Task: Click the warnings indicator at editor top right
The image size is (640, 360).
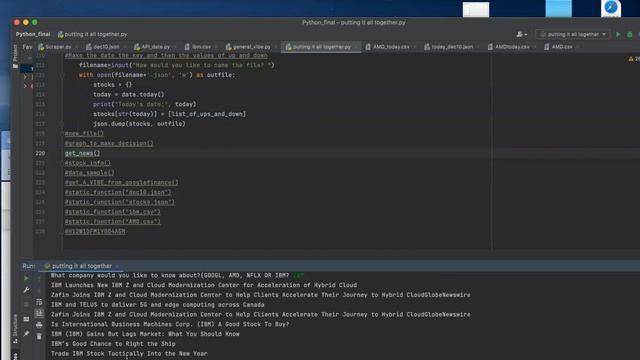Action: pos(633,59)
